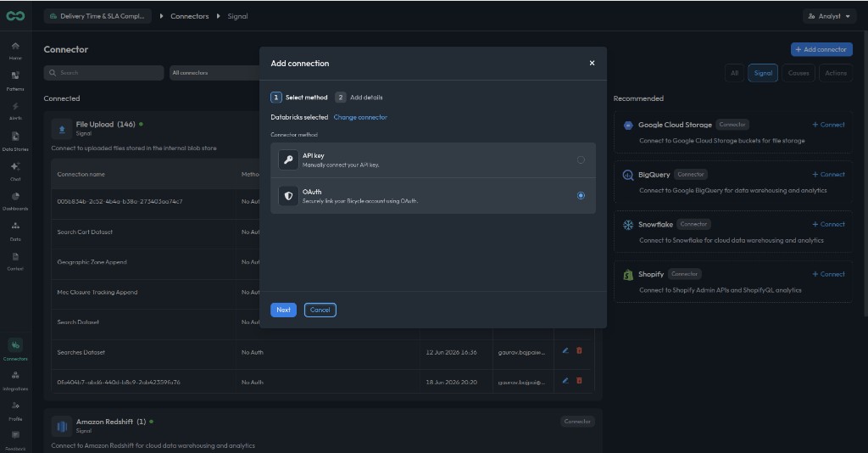Click the Search Cart Dataset row

(x=85, y=232)
